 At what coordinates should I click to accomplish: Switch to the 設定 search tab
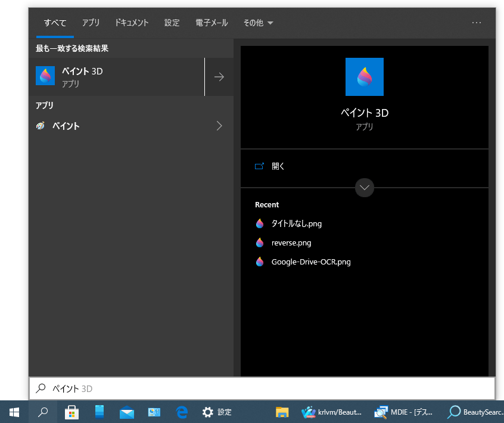pyautogui.click(x=172, y=23)
